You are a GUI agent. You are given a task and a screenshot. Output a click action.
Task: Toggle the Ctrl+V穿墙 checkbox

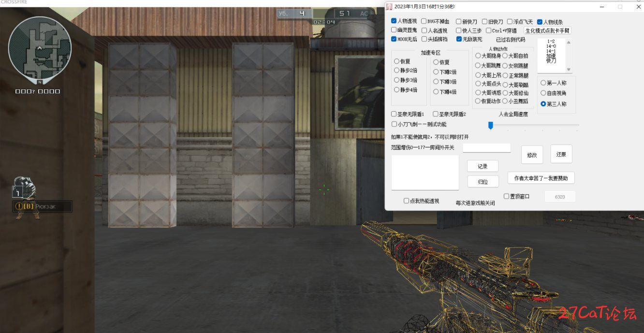click(x=488, y=30)
